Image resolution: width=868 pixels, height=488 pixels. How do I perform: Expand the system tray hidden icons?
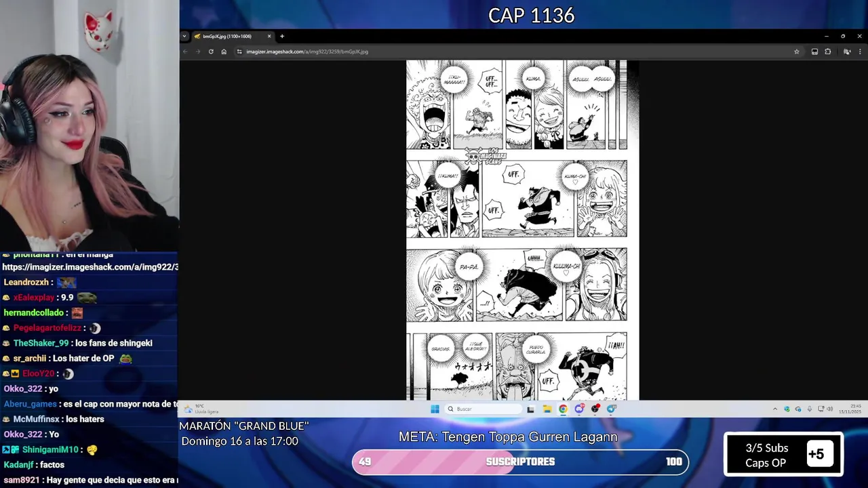775,409
